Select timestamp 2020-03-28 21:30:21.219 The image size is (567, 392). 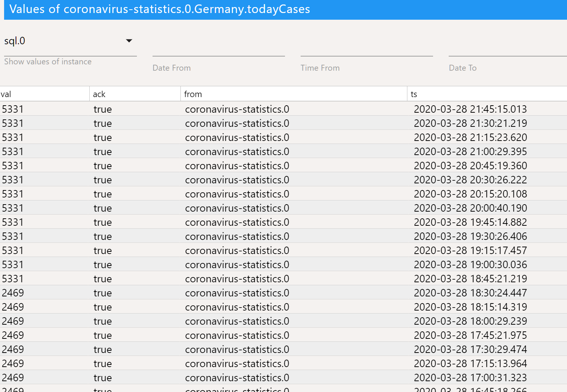click(470, 123)
